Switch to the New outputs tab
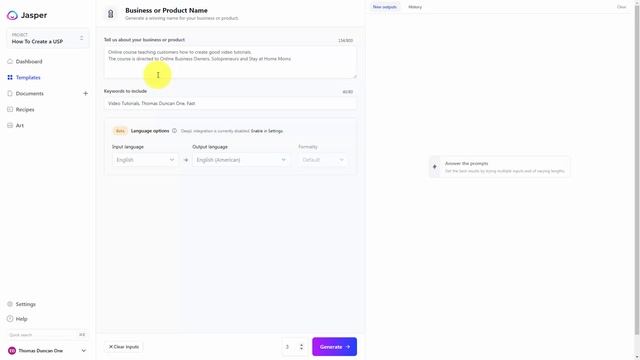The width and height of the screenshot is (640, 360). pos(384,7)
